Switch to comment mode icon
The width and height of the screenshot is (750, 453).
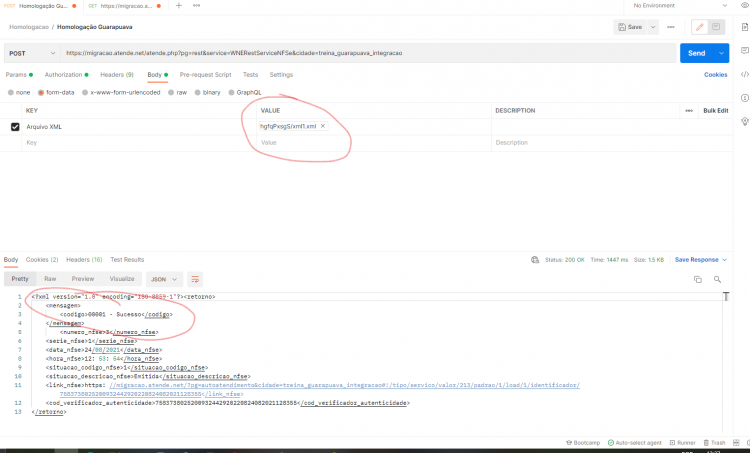click(716, 27)
